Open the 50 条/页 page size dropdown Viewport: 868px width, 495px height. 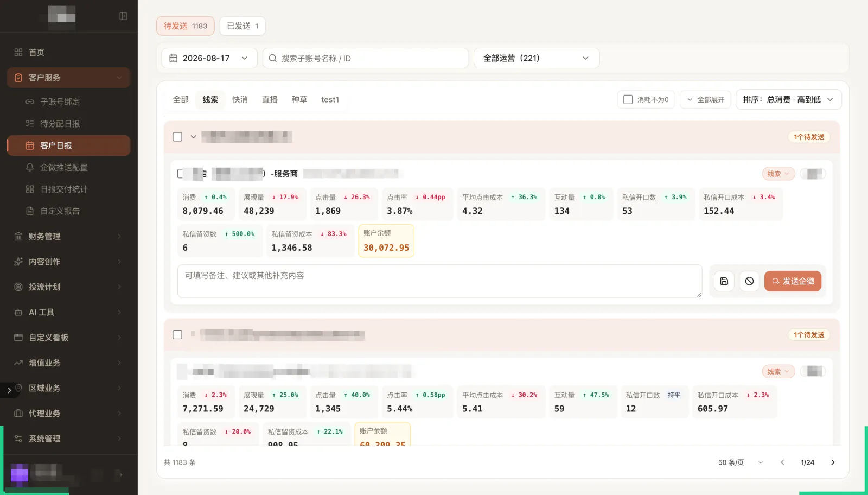pos(740,462)
